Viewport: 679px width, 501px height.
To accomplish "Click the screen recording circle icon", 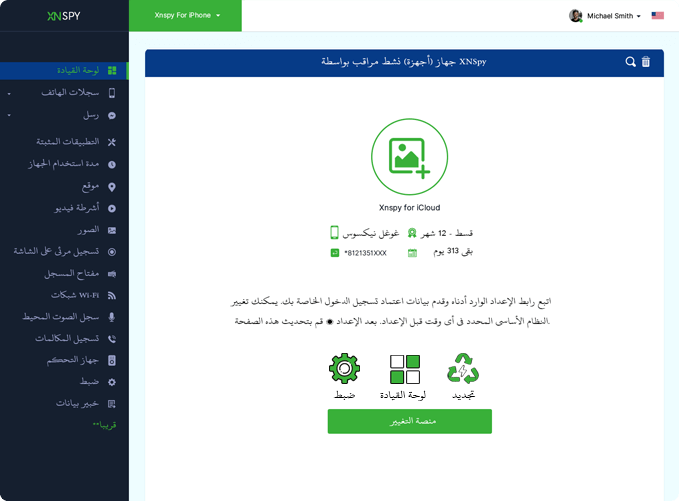I will pos(112,252).
